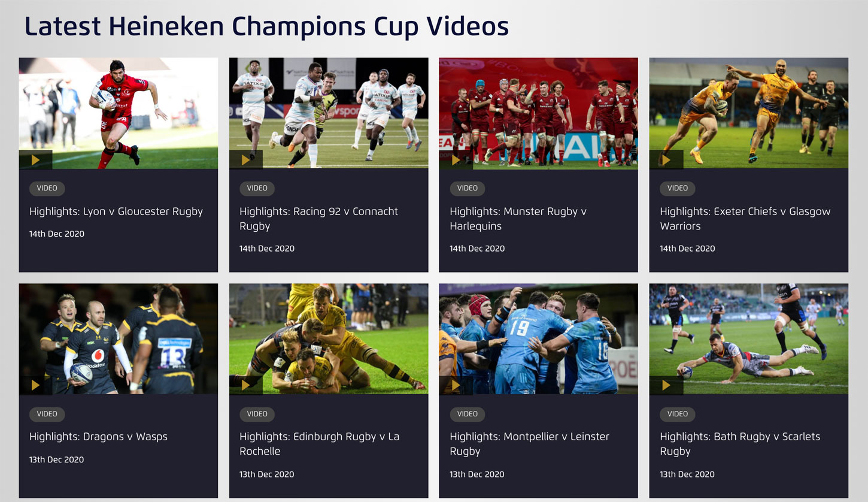Open Highlights: Exeter Chiefs v Glasgow Warriors title
The width and height of the screenshot is (868, 502).
click(x=745, y=219)
